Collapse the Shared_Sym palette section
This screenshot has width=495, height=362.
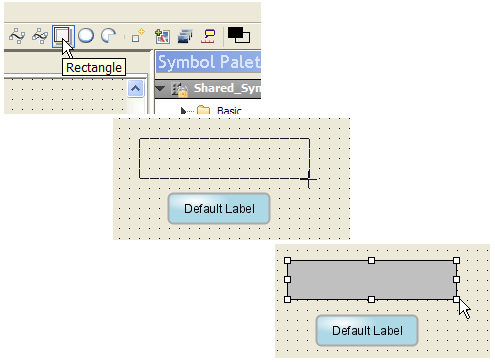[160, 89]
